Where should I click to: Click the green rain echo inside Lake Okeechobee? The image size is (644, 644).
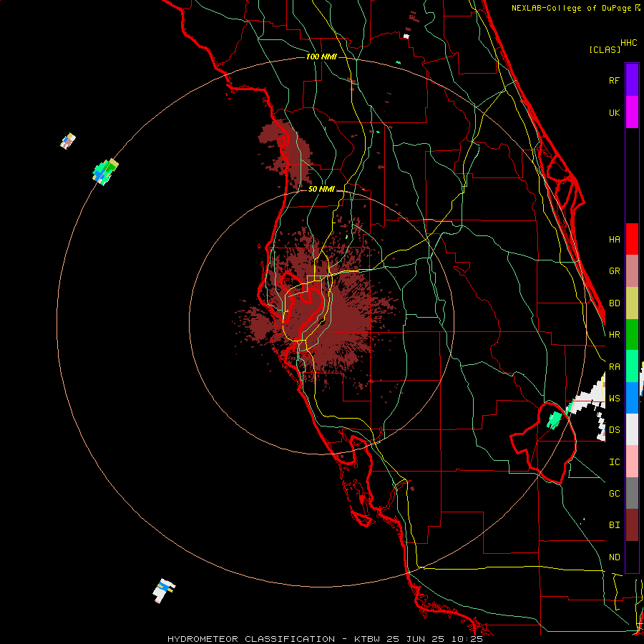(x=555, y=420)
